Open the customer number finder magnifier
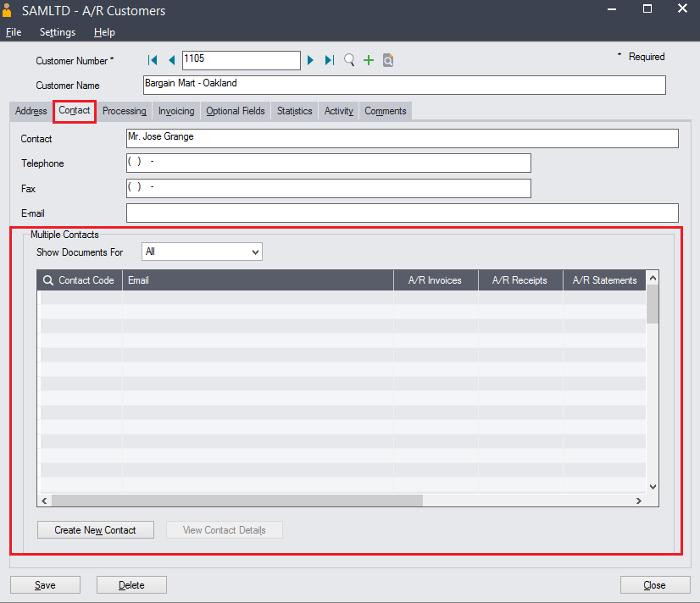 [349, 60]
